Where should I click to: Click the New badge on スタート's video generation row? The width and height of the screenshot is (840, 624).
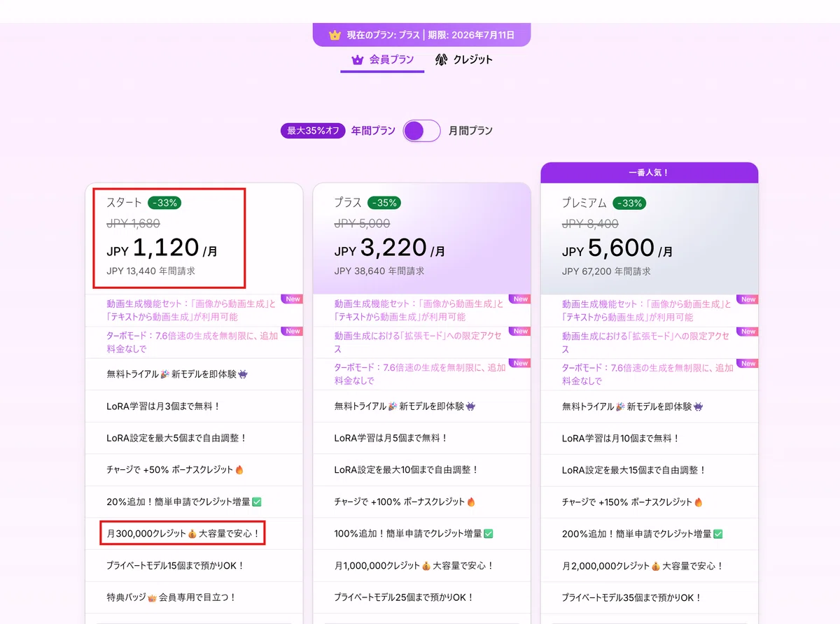click(x=293, y=299)
